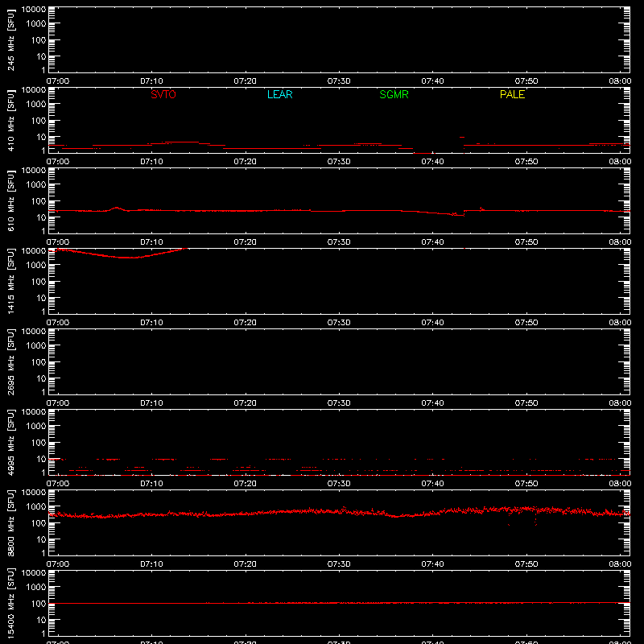Select the 1415 MHz [SFU] axis label
This screenshot has width=644, height=644.
(10, 281)
